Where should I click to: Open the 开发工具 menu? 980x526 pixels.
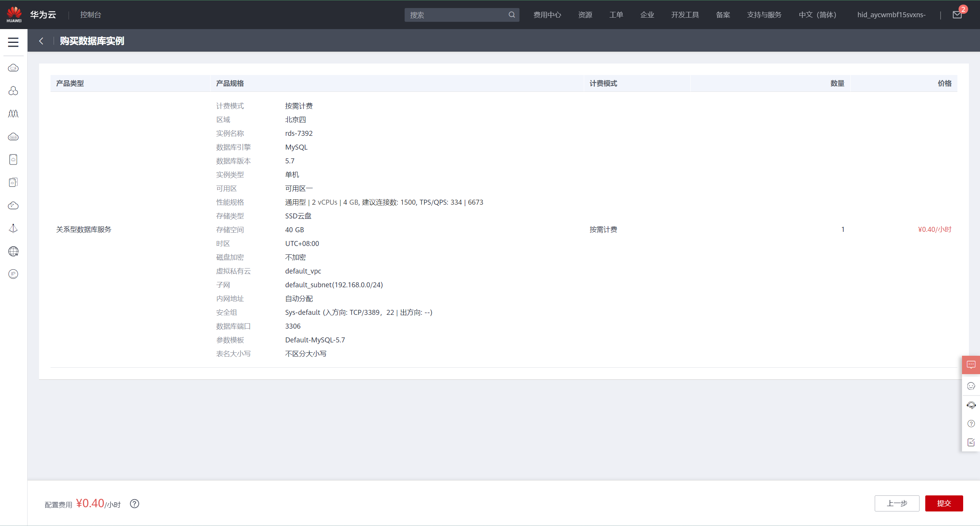pyautogui.click(x=685, y=15)
